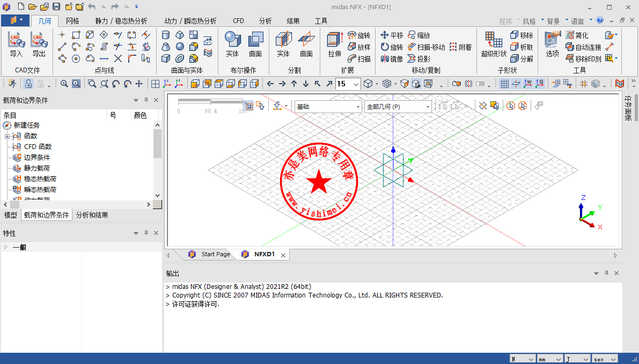Select the Boolean surface (曲面) tool

pyautogui.click(x=255, y=45)
